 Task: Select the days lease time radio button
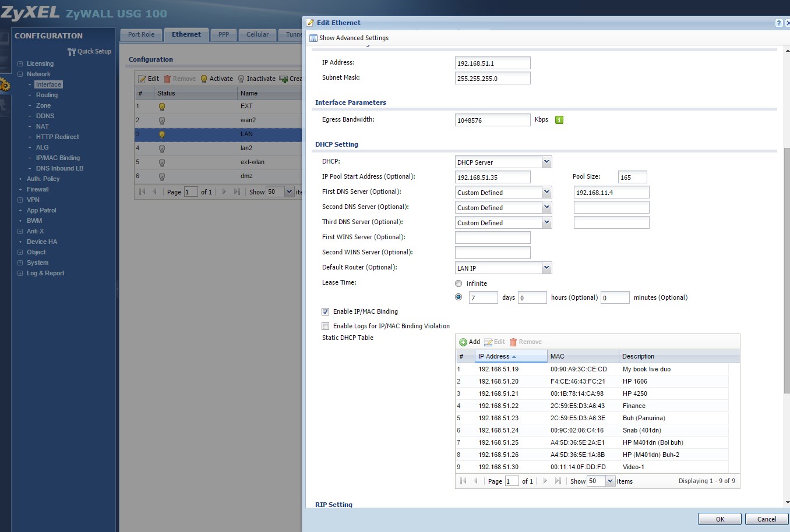click(x=459, y=297)
